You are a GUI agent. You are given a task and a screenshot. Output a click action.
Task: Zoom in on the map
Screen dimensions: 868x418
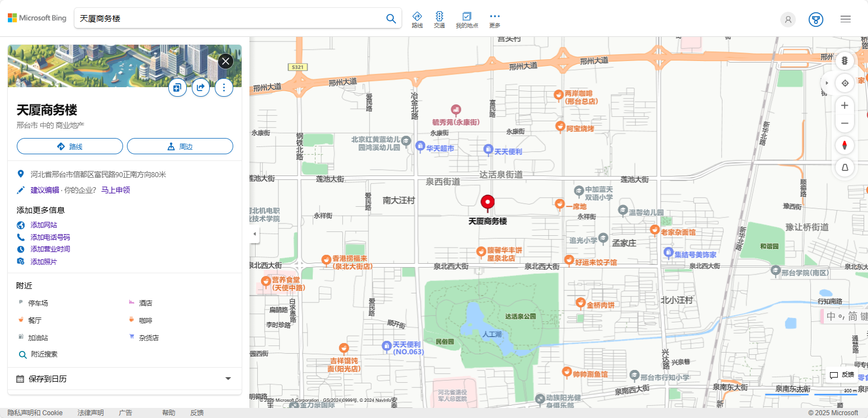[845, 106]
